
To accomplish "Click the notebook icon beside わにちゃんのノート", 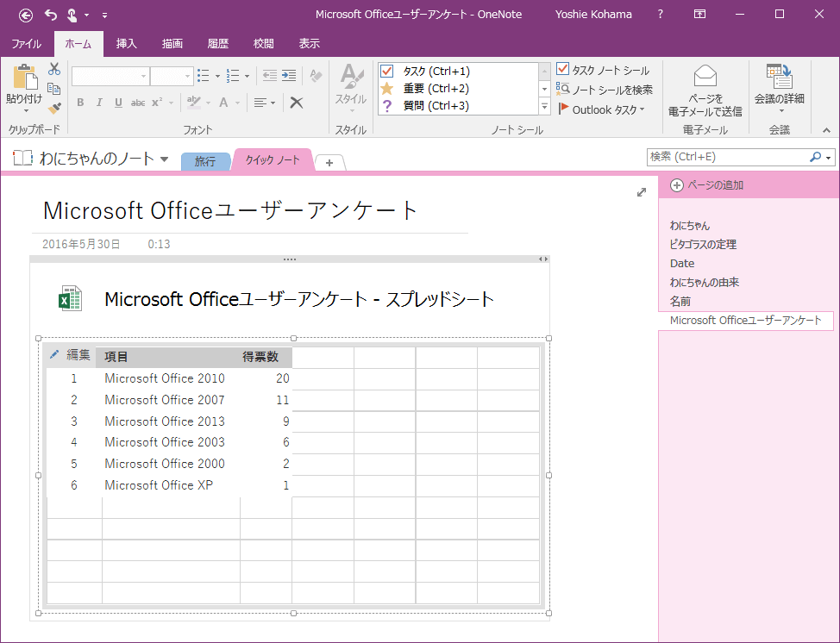I will point(23,158).
